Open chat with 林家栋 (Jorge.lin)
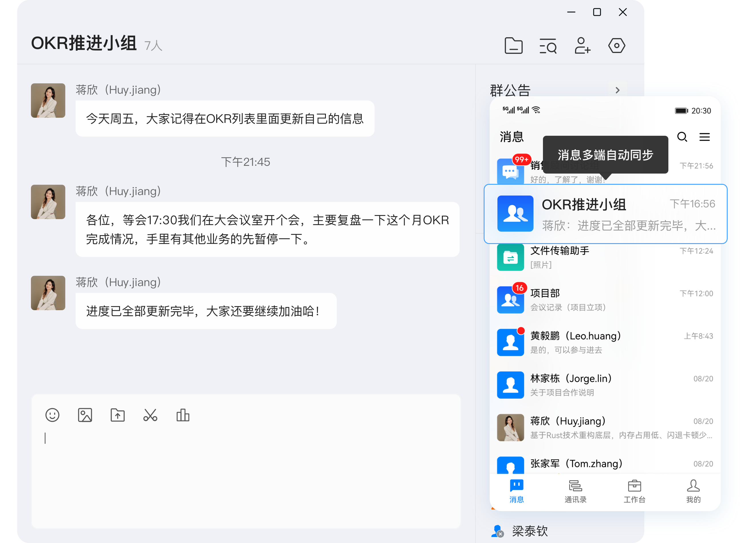Image resolution: width=756 pixels, height=543 pixels. click(605, 385)
